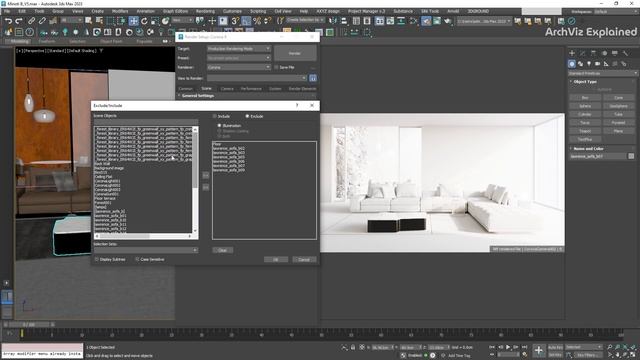
Task: Select the Include radio button
Action: [x=215, y=116]
